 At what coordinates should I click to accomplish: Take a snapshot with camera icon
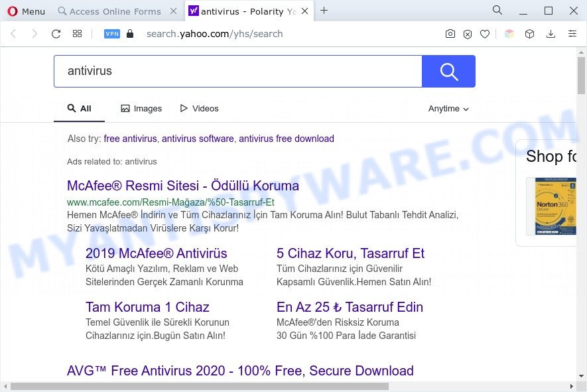coord(450,34)
